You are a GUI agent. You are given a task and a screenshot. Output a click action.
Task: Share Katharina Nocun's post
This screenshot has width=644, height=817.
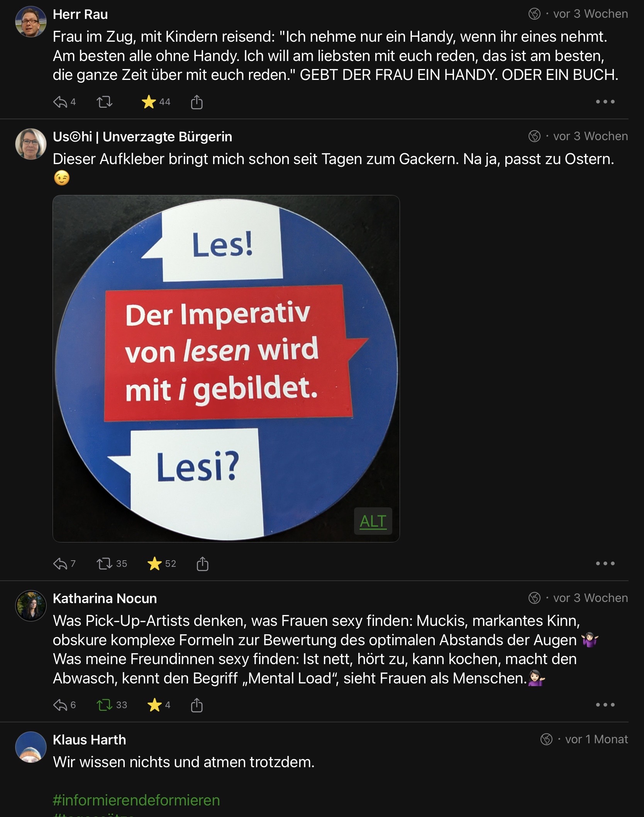coord(197,705)
